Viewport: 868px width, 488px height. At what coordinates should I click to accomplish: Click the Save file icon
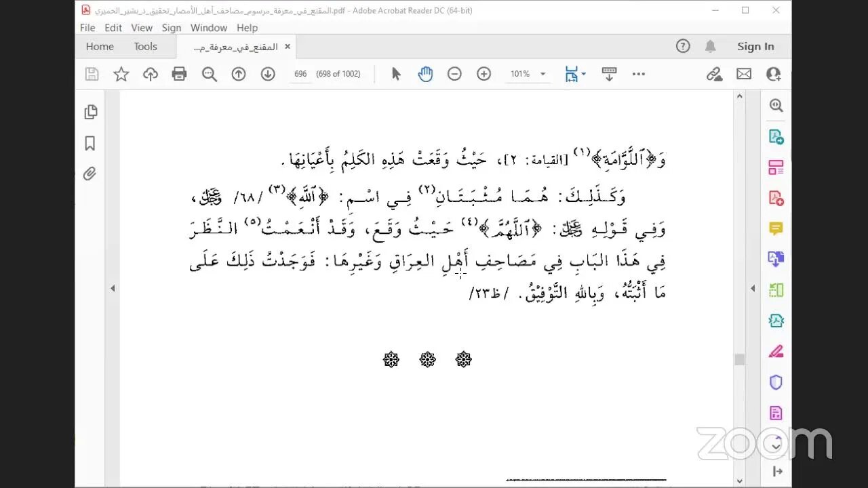click(92, 74)
